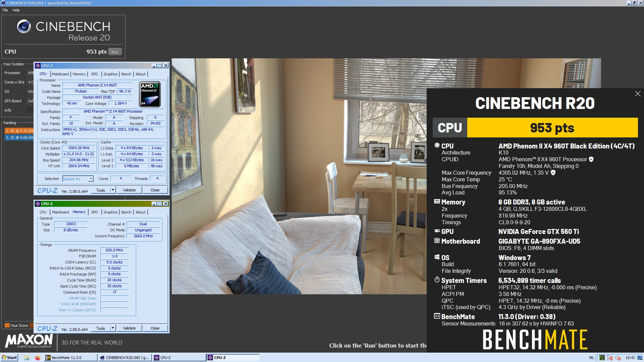Screen dimensions: 644x362
Task: Open the taskbar clock showing 15:42
Action: [x=630, y=358]
